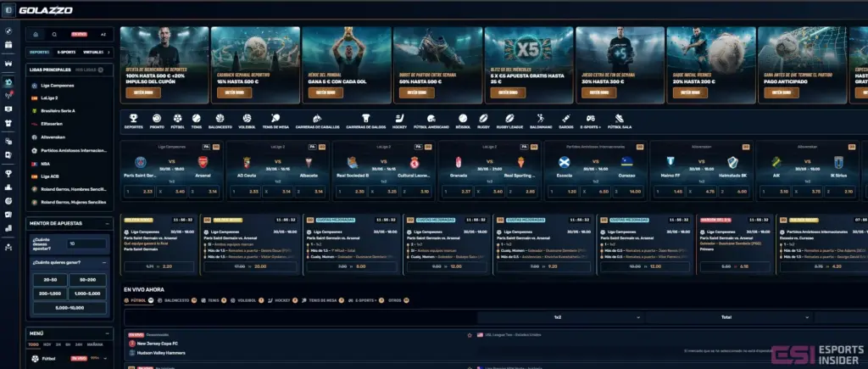Bet on Paris Saint Germain win at 2.33

tap(140, 192)
